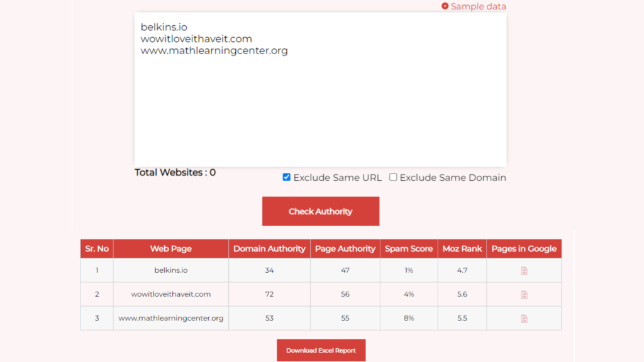
Task: Click wowitloveithaveit.com line in text area
Action: point(196,39)
